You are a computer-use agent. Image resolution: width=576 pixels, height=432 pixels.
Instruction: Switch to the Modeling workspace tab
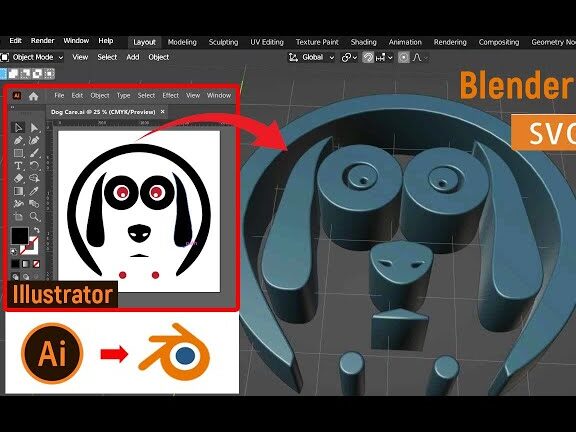click(x=182, y=42)
